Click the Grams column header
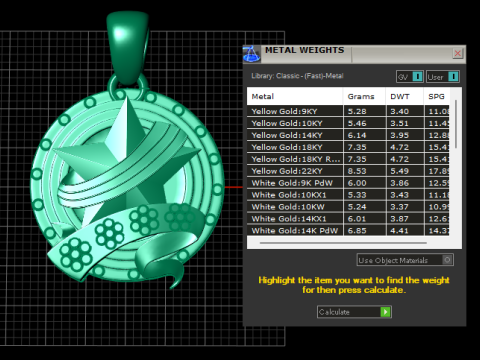480x360 pixels. [364, 96]
